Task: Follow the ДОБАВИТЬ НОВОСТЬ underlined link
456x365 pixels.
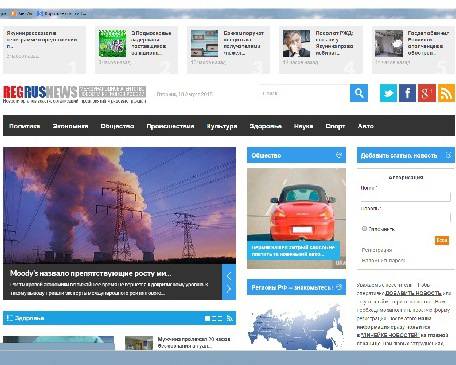Action: coord(413,293)
